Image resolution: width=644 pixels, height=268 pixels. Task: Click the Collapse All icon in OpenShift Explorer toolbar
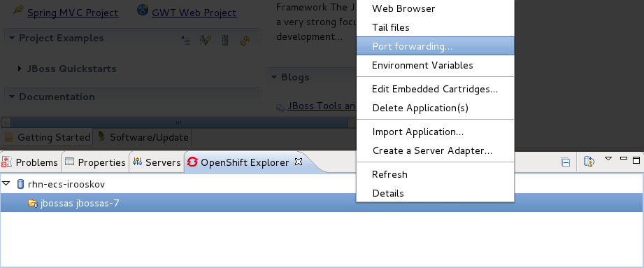click(566, 162)
